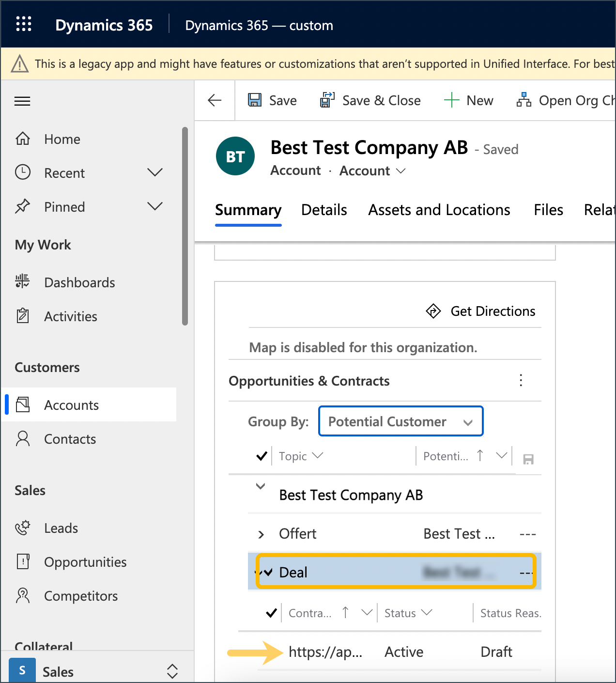Click the sidebar vertical scrollbar
Screen dimensions: 616x683
[x=185, y=226]
